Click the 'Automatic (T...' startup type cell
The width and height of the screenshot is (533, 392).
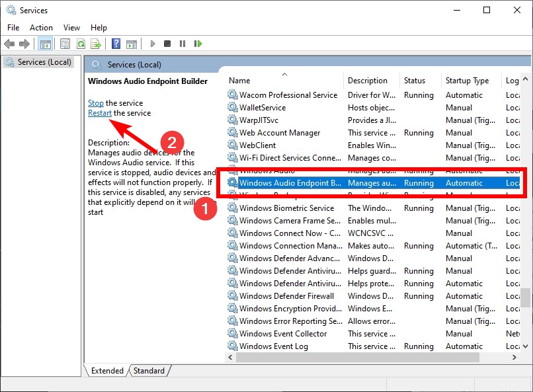click(471, 246)
